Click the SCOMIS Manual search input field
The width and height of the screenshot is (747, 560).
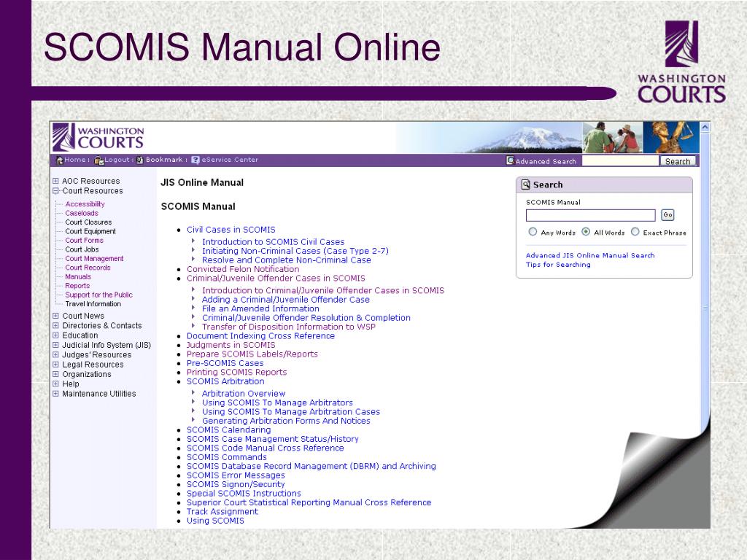(591, 215)
